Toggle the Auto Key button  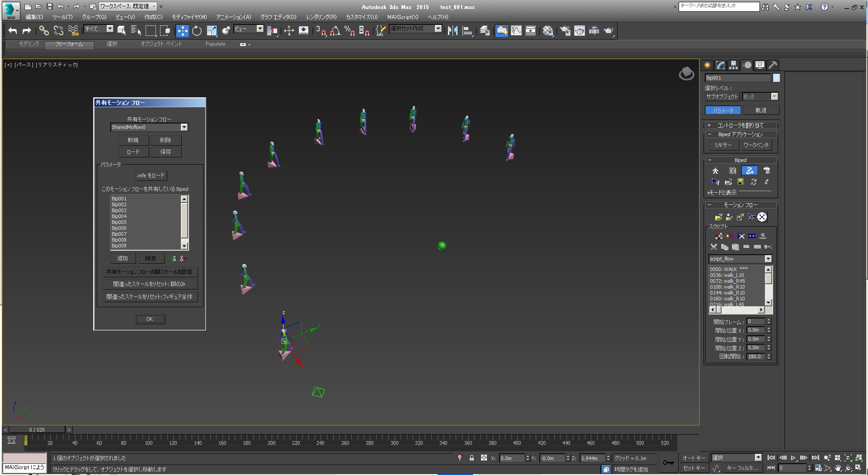click(x=693, y=458)
